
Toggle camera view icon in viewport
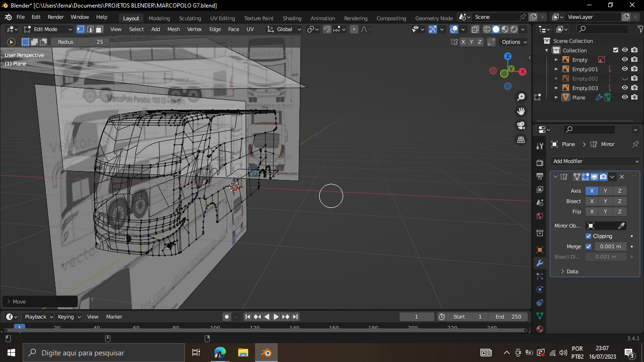[521, 125]
